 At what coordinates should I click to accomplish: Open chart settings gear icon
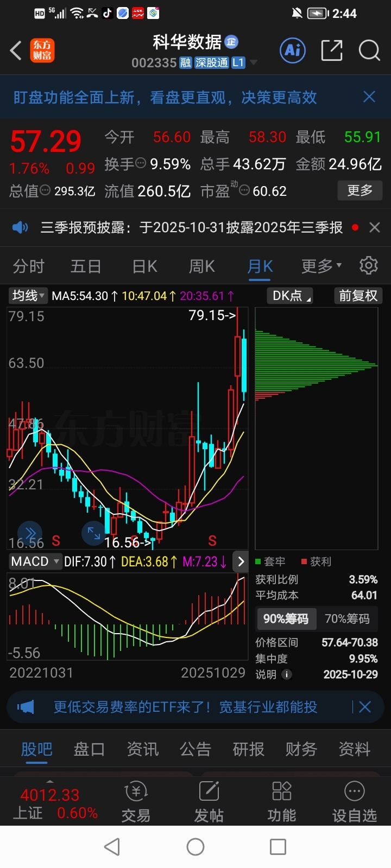(369, 265)
